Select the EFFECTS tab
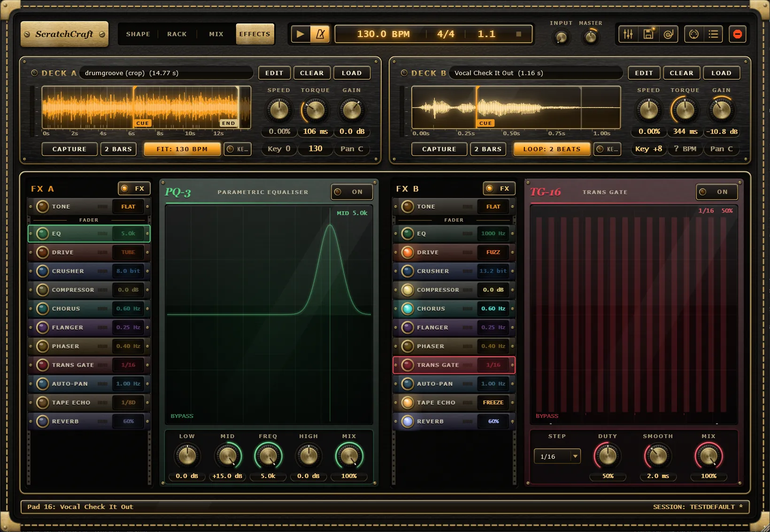Screen dimensions: 770x532 [255, 34]
